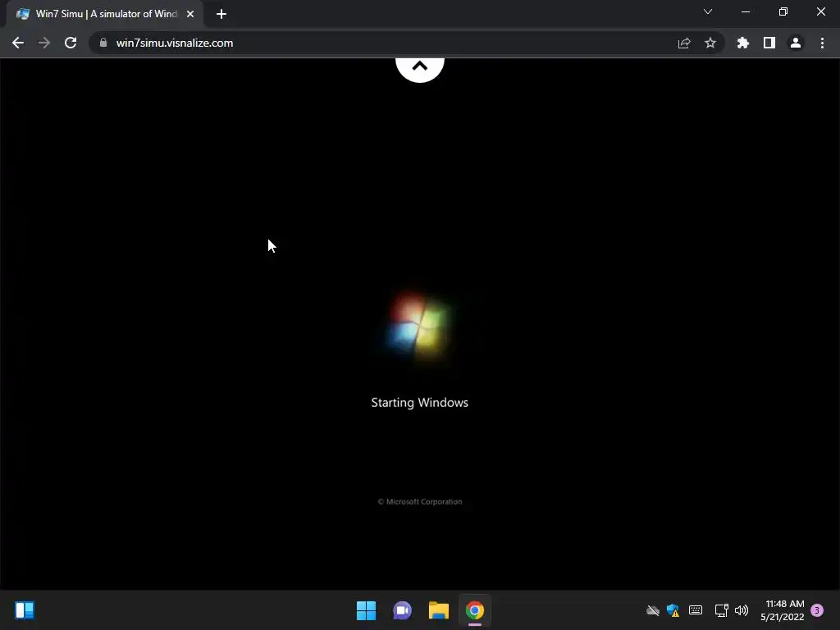840x630 pixels.
Task: Click the Starting Windows text
Action: pyautogui.click(x=419, y=402)
